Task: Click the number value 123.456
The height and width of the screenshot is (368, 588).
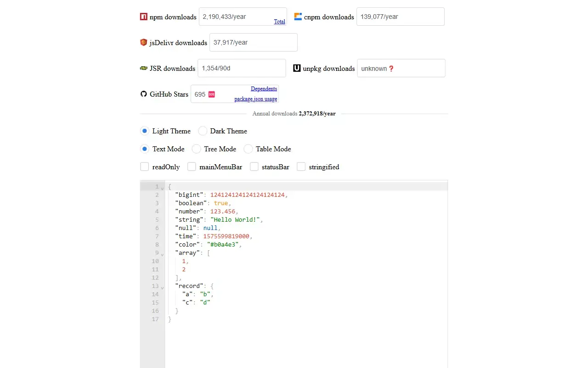Action: click(223, 212)
